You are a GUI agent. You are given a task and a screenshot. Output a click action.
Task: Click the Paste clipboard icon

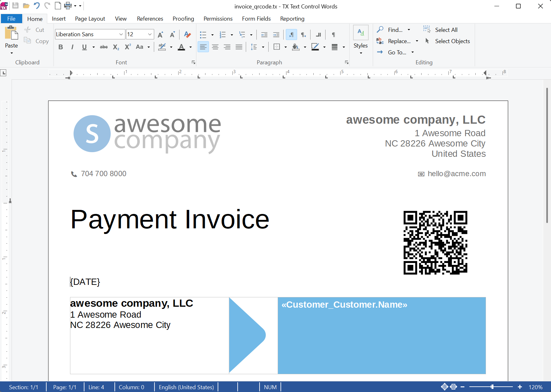pos(11,33)
